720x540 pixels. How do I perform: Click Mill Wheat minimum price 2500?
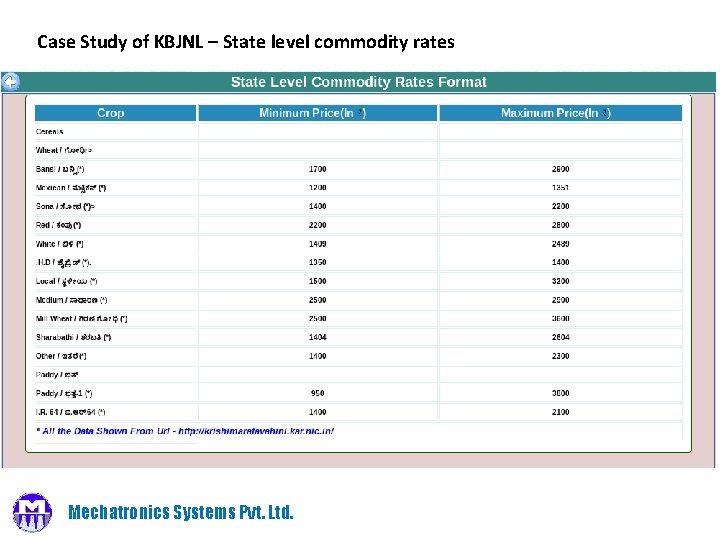(x=317, y=319)
